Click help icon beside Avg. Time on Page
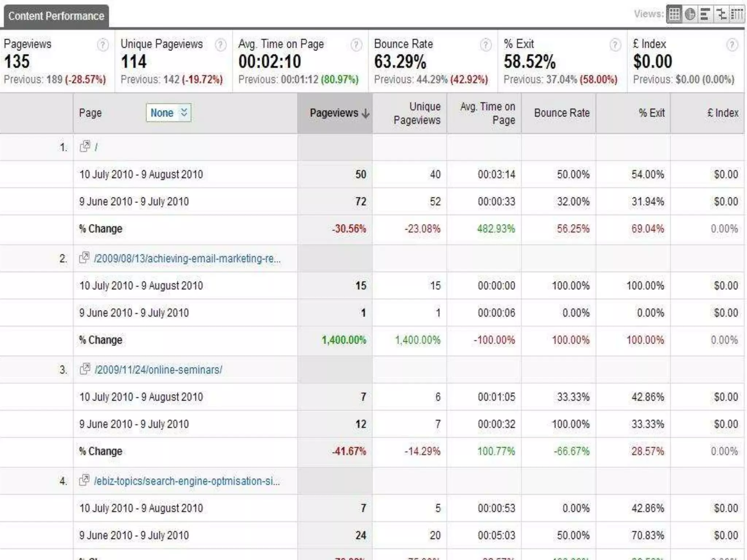The image size is (747, 560). point(356,45)
